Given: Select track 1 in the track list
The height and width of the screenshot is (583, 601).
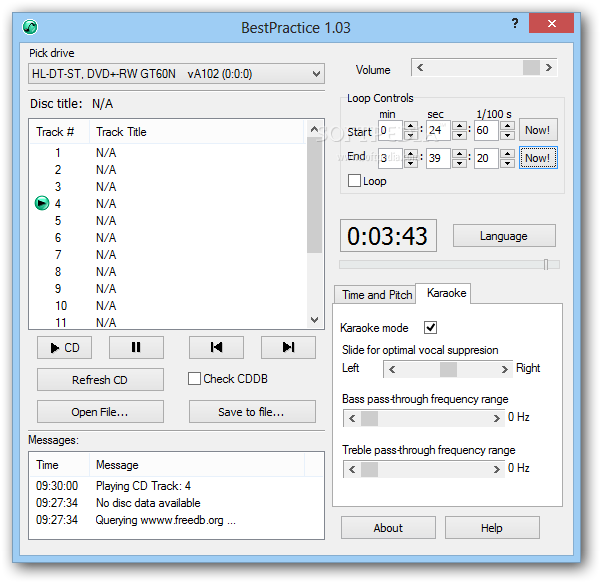Looking at the screenshot, I should pos(167,153).
